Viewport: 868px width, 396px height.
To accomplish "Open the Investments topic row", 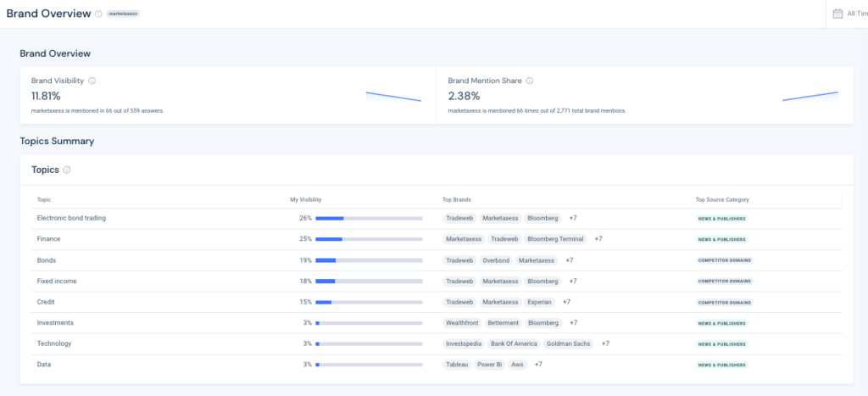I will point(437,323).
